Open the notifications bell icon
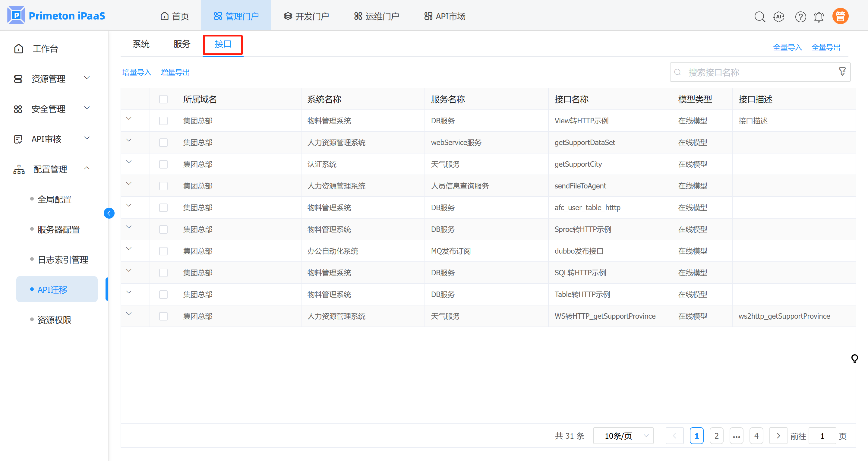This screenshot has height=461, width=868. click(819, 16)
